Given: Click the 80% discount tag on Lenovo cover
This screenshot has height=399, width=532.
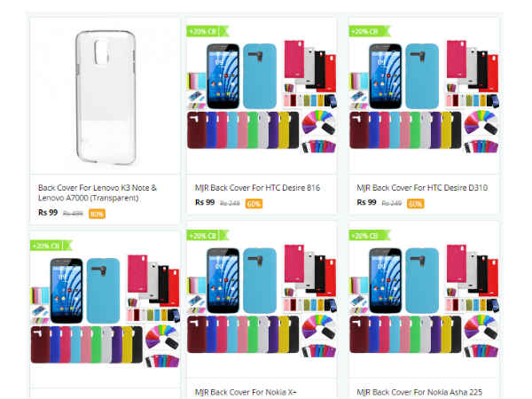Looking at the screenshot, I should click(x=97, y=214).
